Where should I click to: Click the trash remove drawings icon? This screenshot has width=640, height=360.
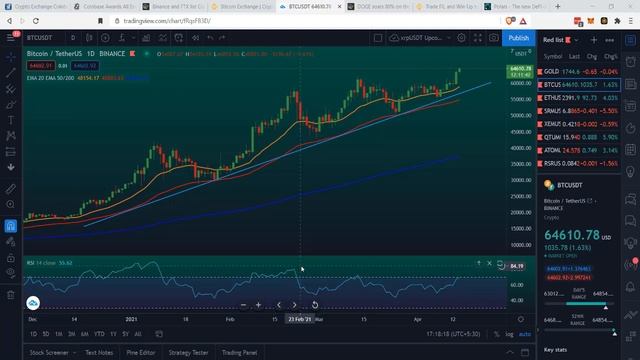11,295
